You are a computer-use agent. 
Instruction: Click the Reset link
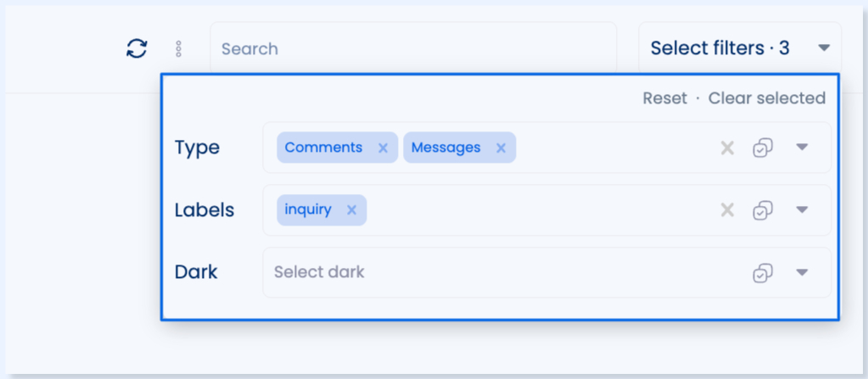664,98
